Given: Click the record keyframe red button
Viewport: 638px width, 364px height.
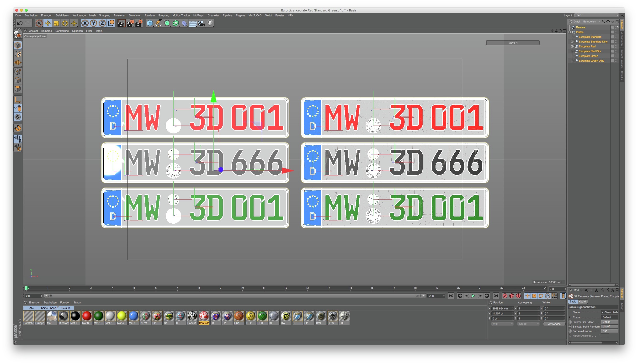Looking at the screenshot, I should pyautogui.click(x=505, y=296).
